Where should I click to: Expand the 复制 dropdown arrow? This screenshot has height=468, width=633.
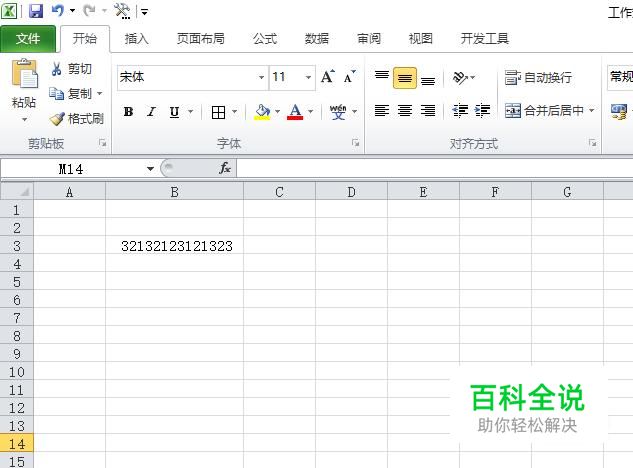coord(99,94)
